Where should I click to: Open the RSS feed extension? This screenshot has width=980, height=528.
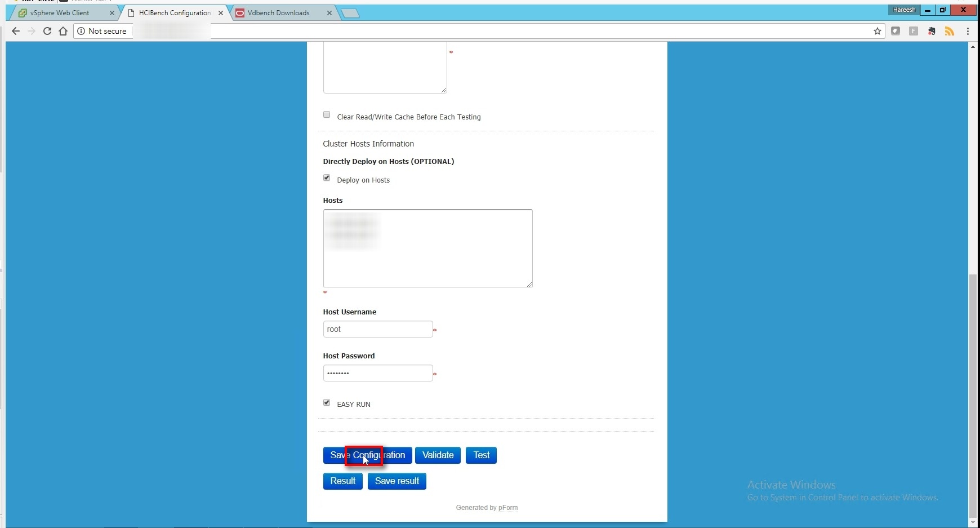(x=950, y=31)
